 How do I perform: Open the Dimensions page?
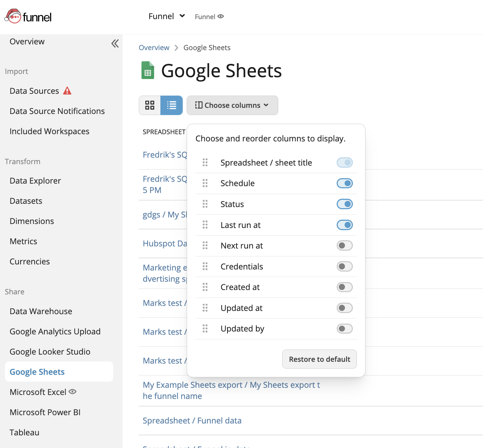(x=32, y=221)
